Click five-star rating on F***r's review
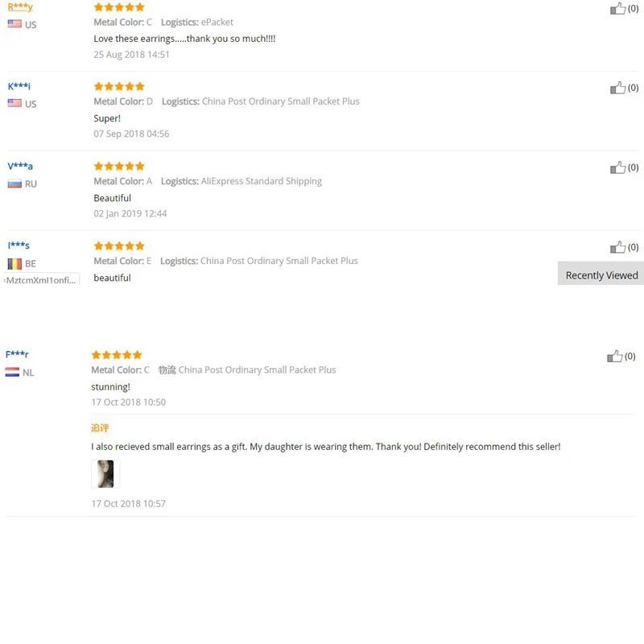Screen dimensions: 644x644 [x=117, y=355]
